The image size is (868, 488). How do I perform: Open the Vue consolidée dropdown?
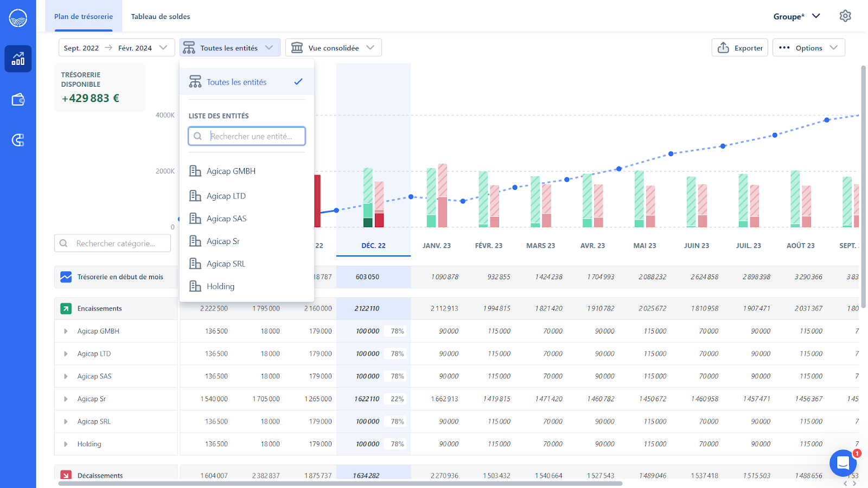pyautogui.click(x=334, y=48)
